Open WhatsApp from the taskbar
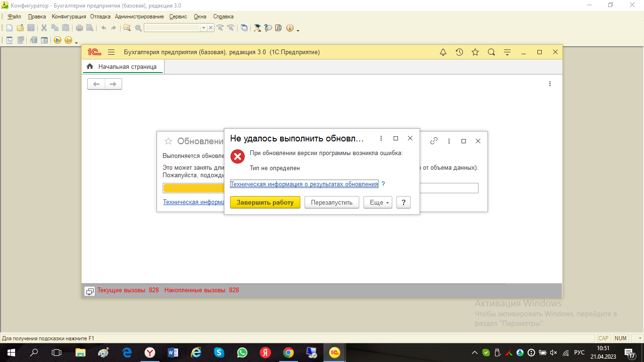This screenshot has width=644, height=362. point(242,352)
